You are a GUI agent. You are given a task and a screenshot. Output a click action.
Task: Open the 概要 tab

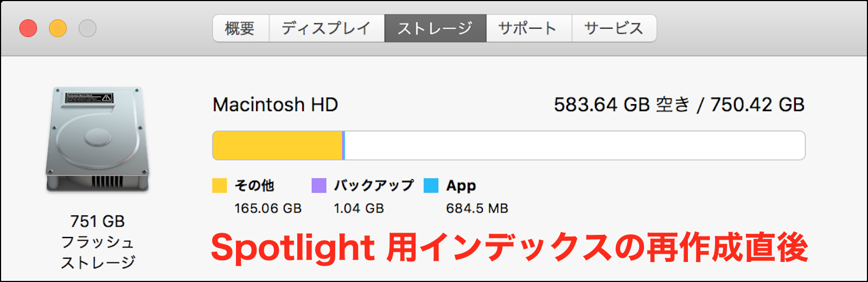[240, 28]
